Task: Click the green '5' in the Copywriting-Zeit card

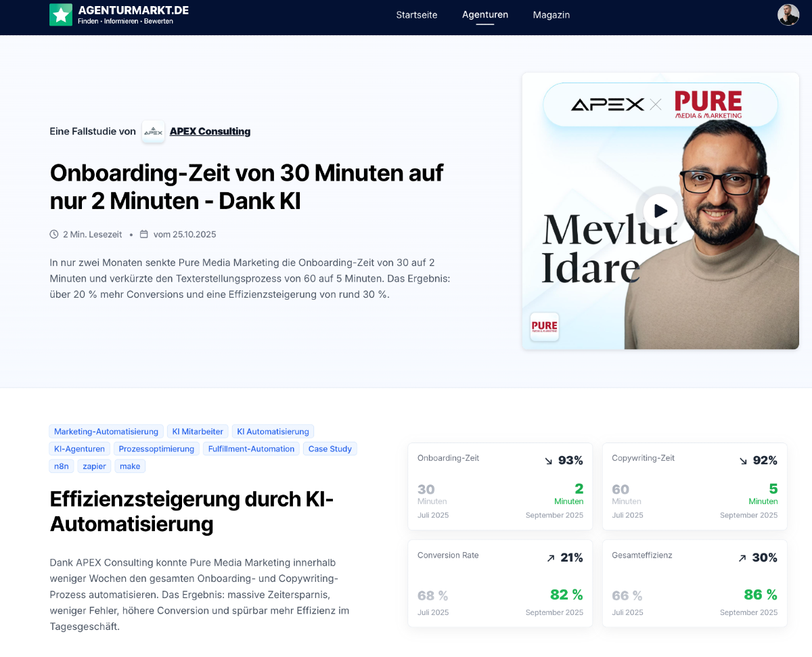Action: tap(773, 489)
